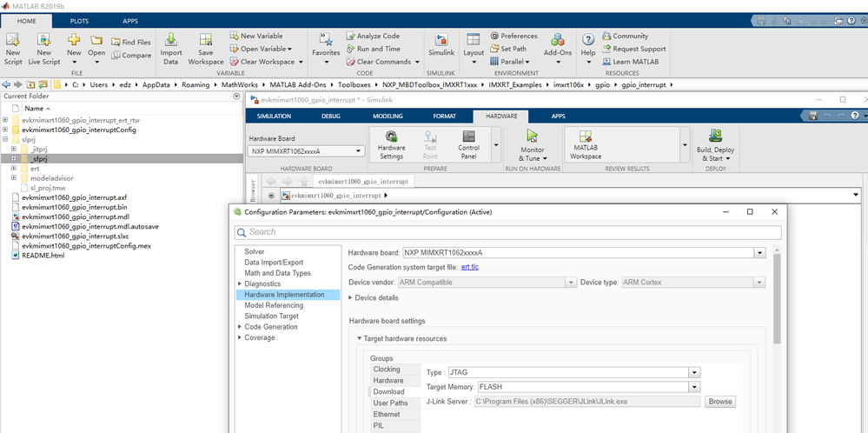
Task: Click the Favorites star icon
Action: tap(326, 40)
